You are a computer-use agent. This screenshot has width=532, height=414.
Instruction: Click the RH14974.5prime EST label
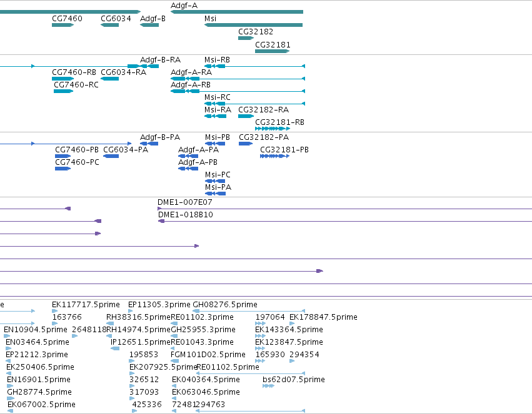pos(138,330)
